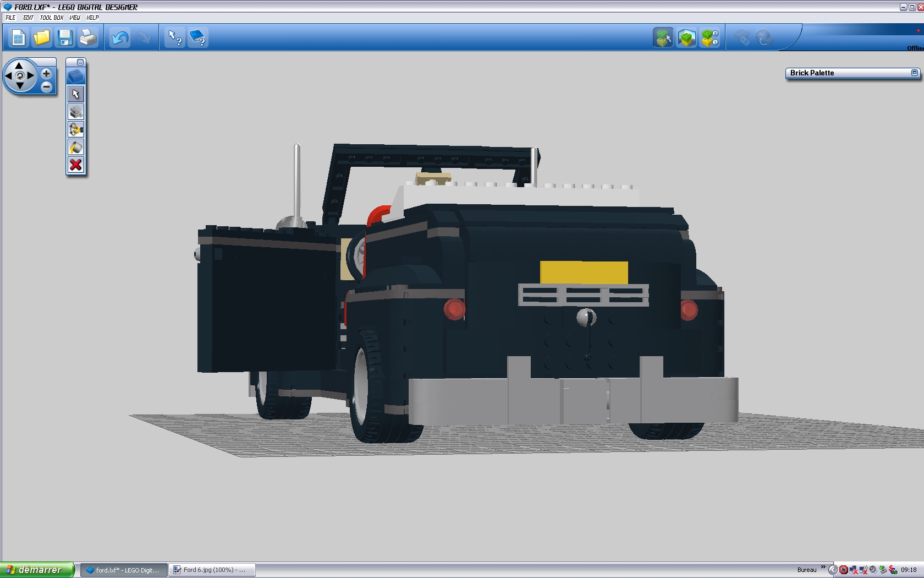Click the system clock showing 09:18

(909, 570)
